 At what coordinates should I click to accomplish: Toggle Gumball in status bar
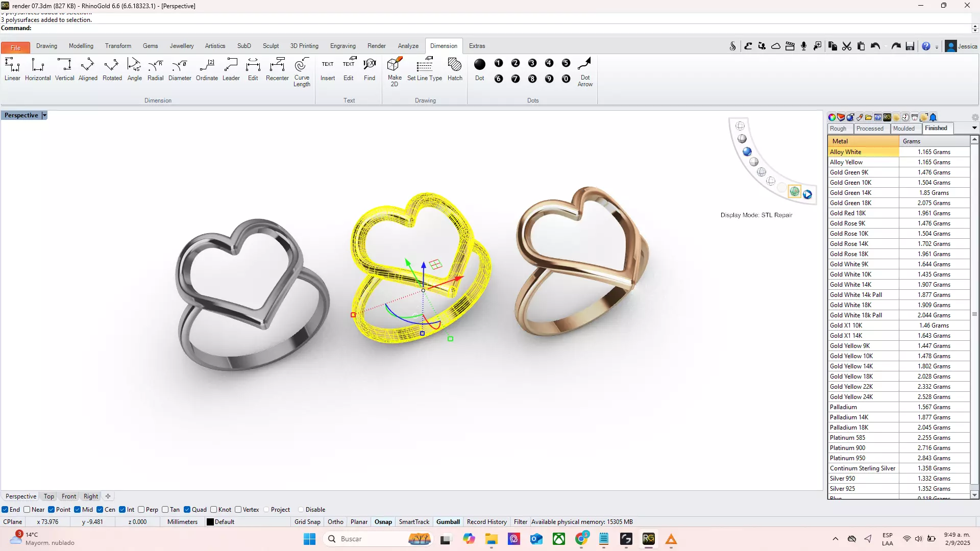(x=448, y=522)
